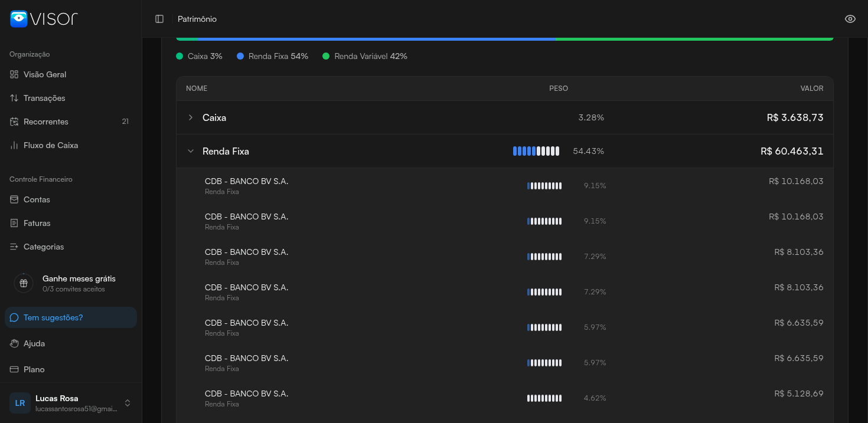Open Visão Geral dashboard icon
868x423 pixels.
pos(14,75)
